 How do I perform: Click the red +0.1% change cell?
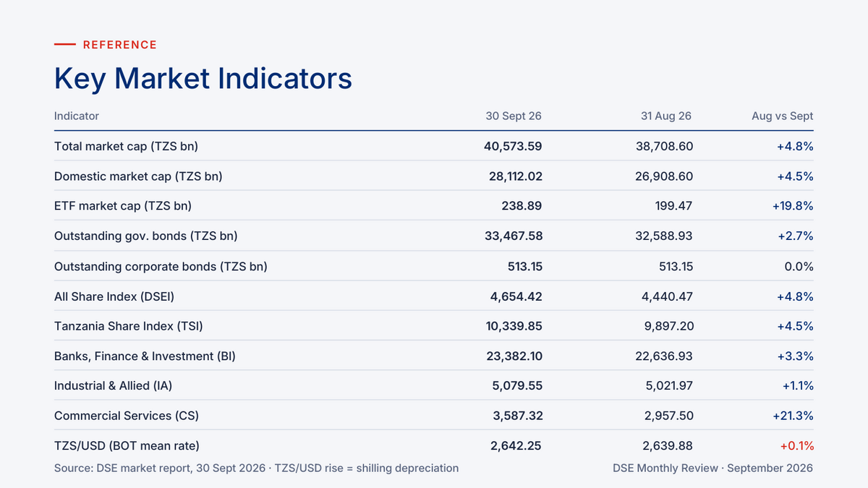(797, 446)
